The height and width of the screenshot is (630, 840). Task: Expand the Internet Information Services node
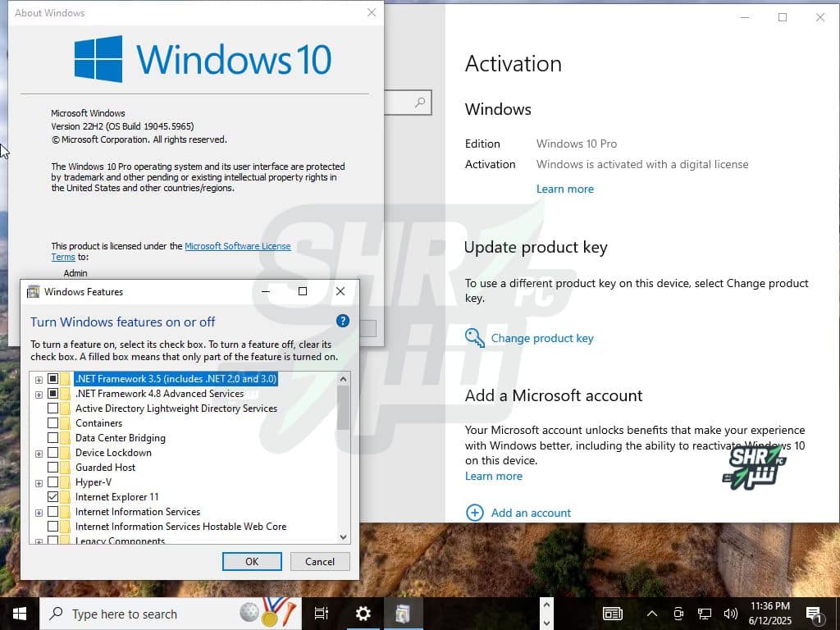[39, 513]
